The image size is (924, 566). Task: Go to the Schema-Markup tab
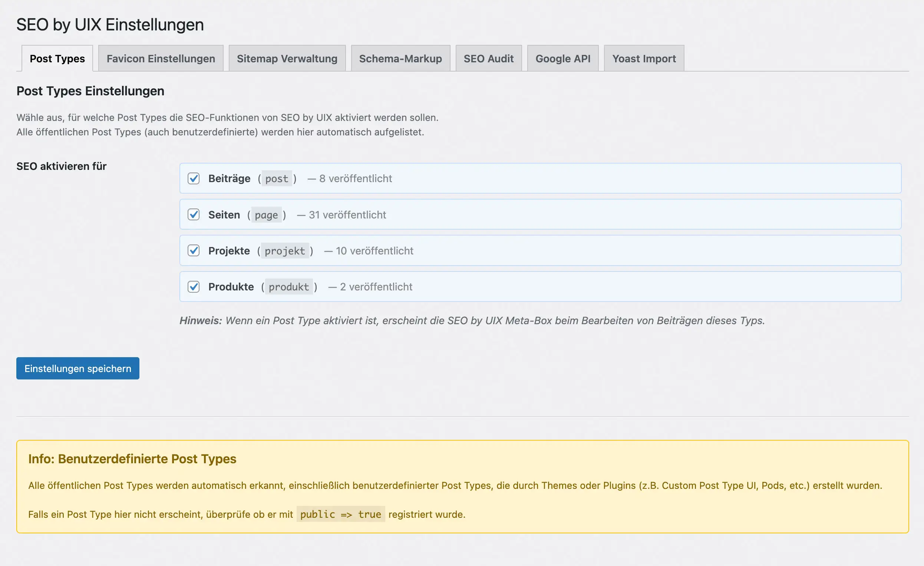pos(400,59)
